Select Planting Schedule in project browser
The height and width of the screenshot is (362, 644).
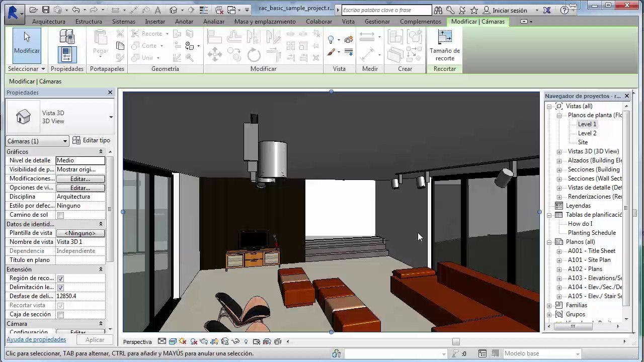pyautogui.click(x=592, y=233)
